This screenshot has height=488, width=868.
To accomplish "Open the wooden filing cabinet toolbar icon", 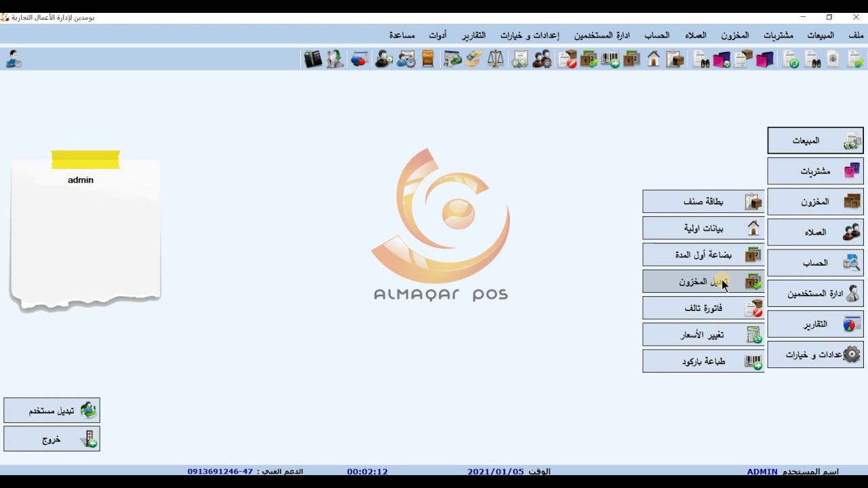I will (x=428, y=60).
